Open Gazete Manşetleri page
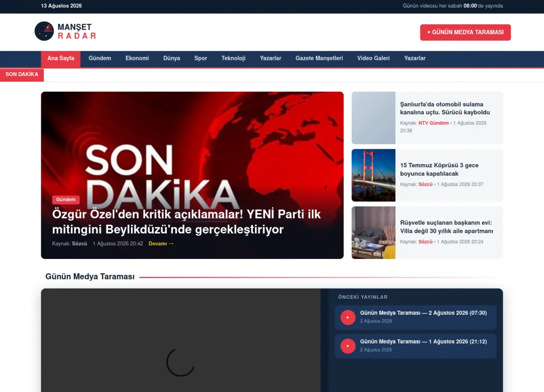544x392 pixels. tap(319, 58)
